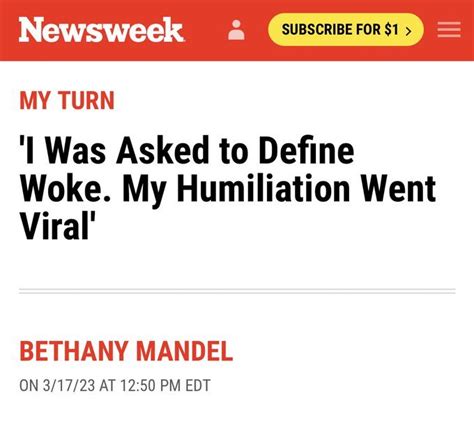The height and width of the screenshot is (442, 474).
Task: Open the hamburger menu icon
Action: click(x=449, y=30)
